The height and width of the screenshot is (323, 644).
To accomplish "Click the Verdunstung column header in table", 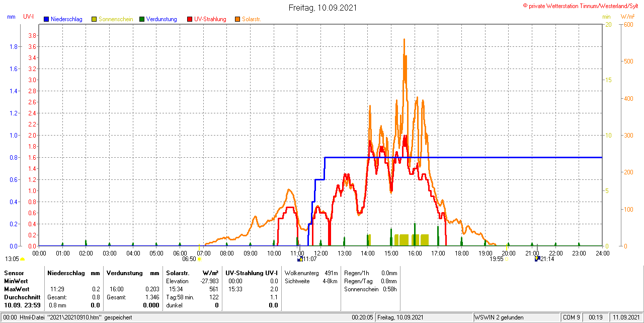I will [x=124, y=273].
